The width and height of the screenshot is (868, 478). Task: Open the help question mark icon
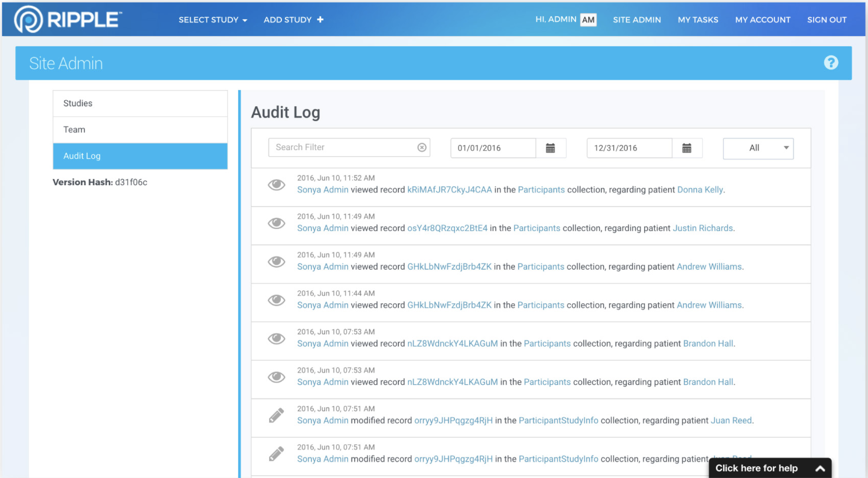pyautogui.click(x=831, y=63)
